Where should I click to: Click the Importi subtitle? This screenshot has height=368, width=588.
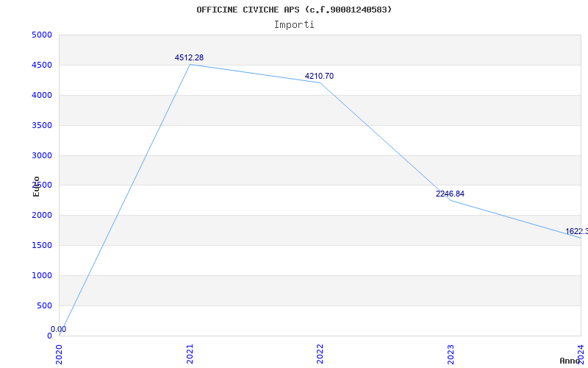294,25
